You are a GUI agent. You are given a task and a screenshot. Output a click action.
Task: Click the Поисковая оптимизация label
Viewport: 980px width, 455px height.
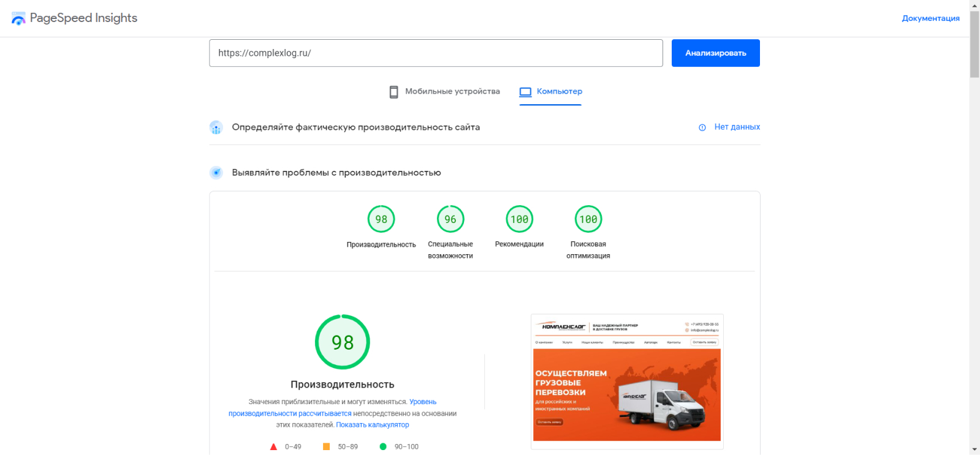[588, 250]
